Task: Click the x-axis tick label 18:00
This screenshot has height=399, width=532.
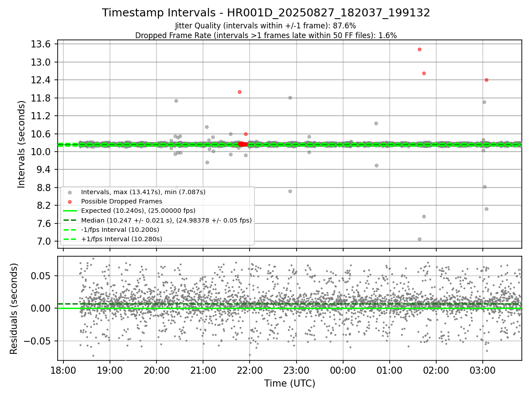Action: tap(63, 370)
